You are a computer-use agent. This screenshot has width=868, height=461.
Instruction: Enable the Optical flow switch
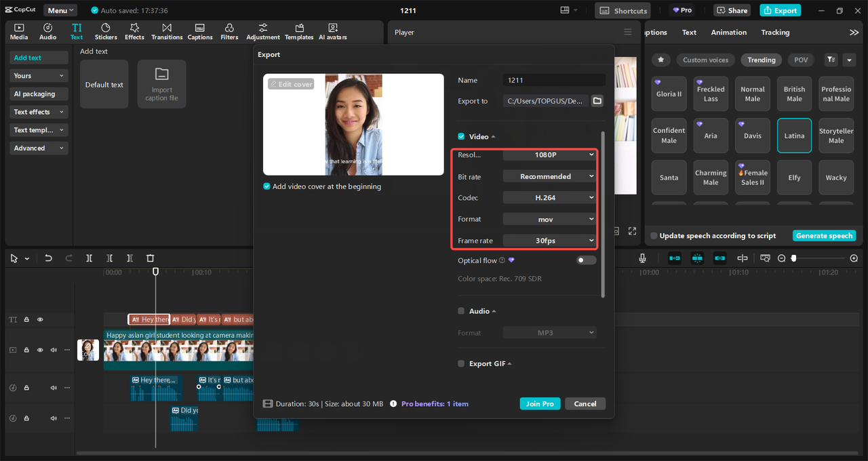[x=587, y=260]
